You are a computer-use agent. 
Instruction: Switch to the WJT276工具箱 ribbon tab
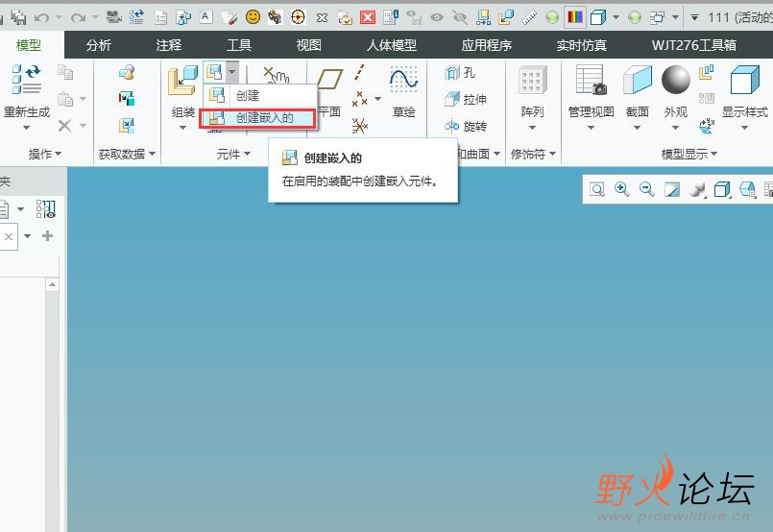[x=694, y=45]
